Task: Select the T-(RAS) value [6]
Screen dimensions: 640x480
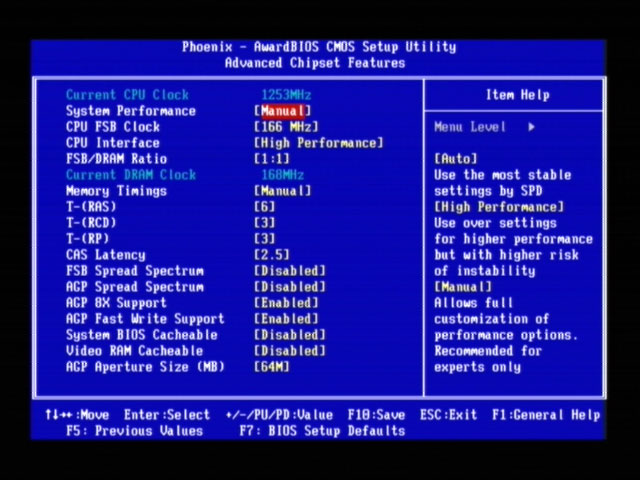Action: (264, 207)
